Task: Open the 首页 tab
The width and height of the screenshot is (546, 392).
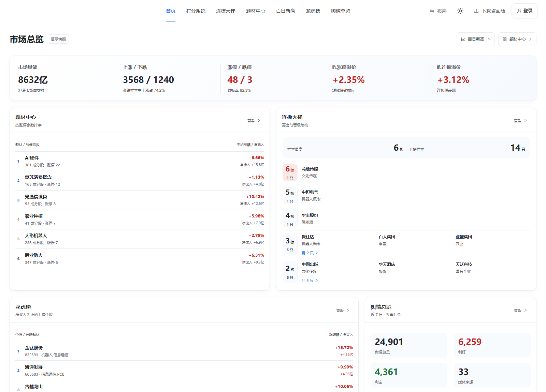Action: (x=171, y=11)
